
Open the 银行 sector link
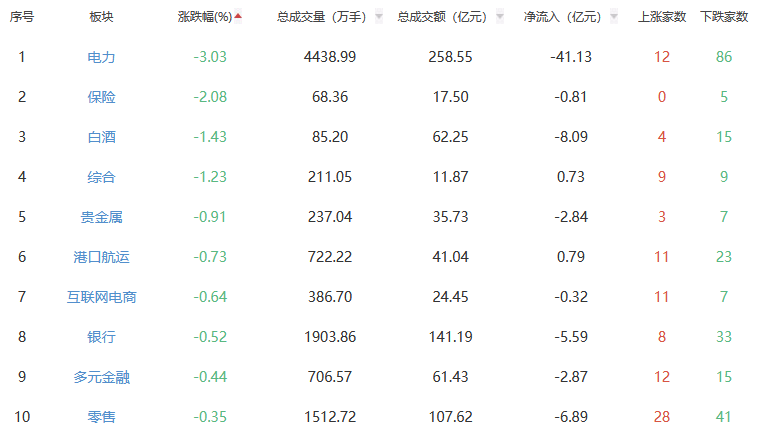pyautogui.click(x=101, y=337)
